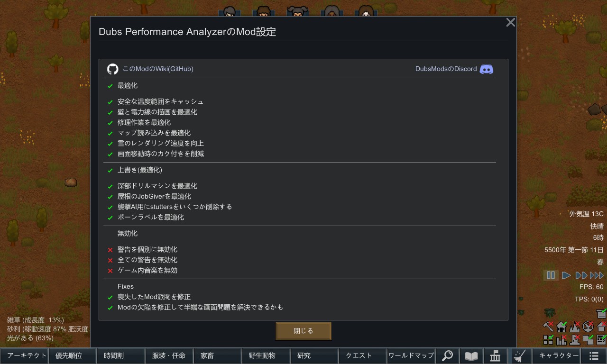Set game to normal speed play arrow
This screenshot has width=607, height=364.
click(566, 275)
